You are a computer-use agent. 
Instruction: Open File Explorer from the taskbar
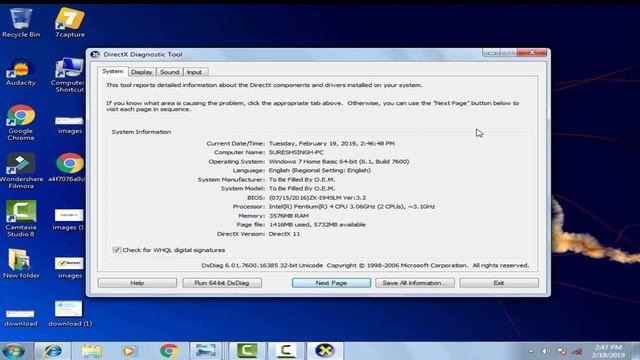pos(91,351)
